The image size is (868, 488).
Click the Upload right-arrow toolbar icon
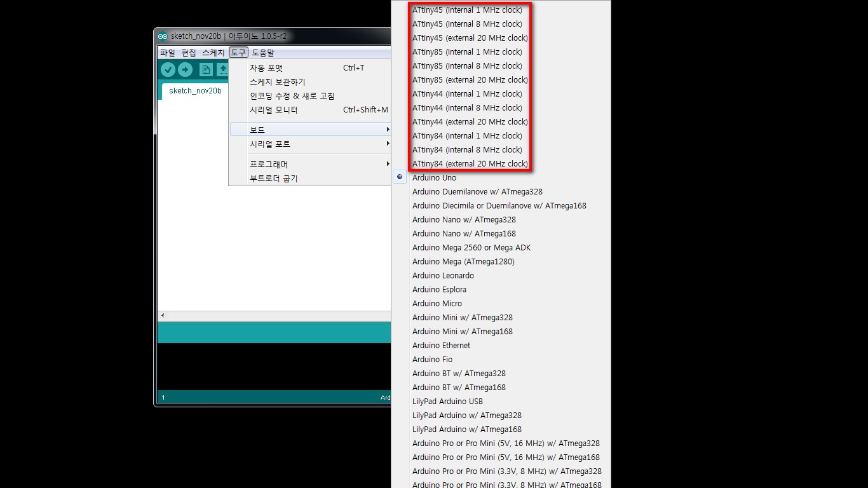coord(185,70)
